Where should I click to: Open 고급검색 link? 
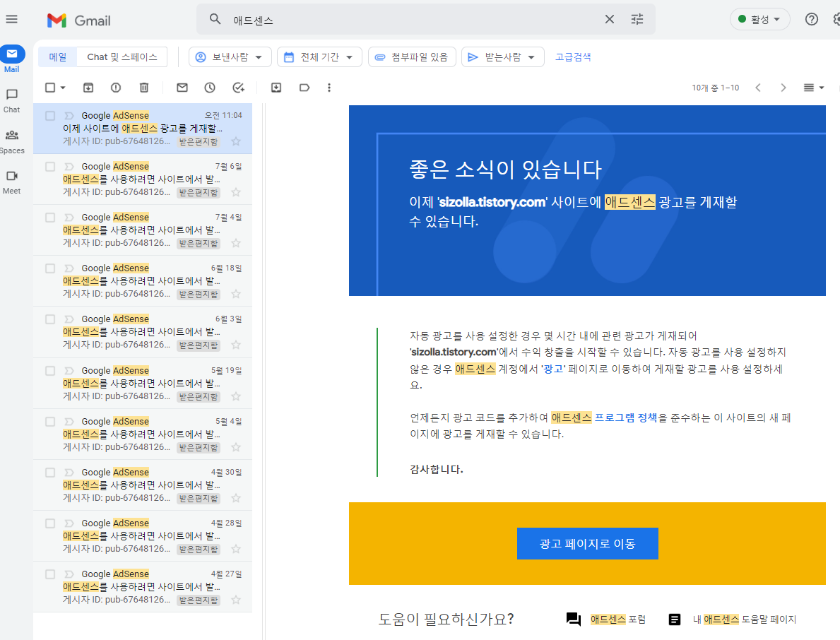pos(573,57)
